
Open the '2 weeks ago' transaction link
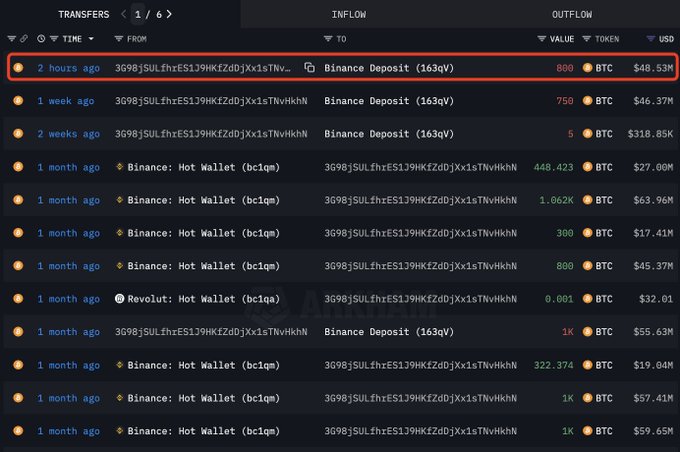click(69, 134)
